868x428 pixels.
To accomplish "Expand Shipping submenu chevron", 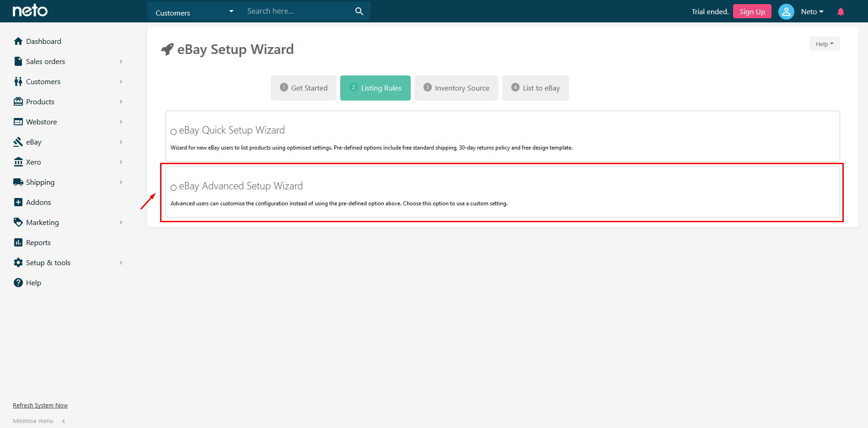I will click(121, 182).
